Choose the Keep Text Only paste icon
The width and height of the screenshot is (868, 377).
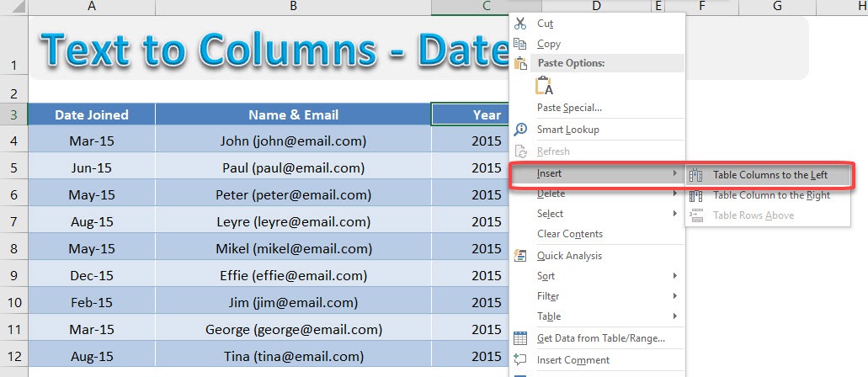point(544,85)
